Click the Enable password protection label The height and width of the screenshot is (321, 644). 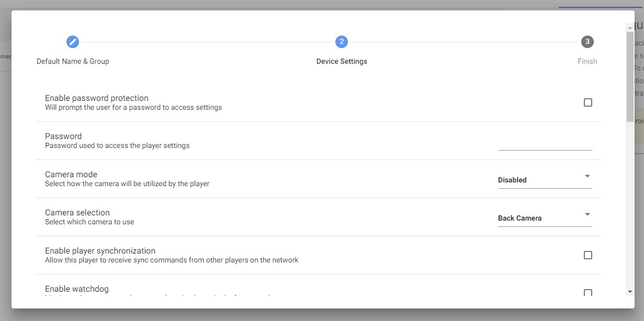point(97,98)
